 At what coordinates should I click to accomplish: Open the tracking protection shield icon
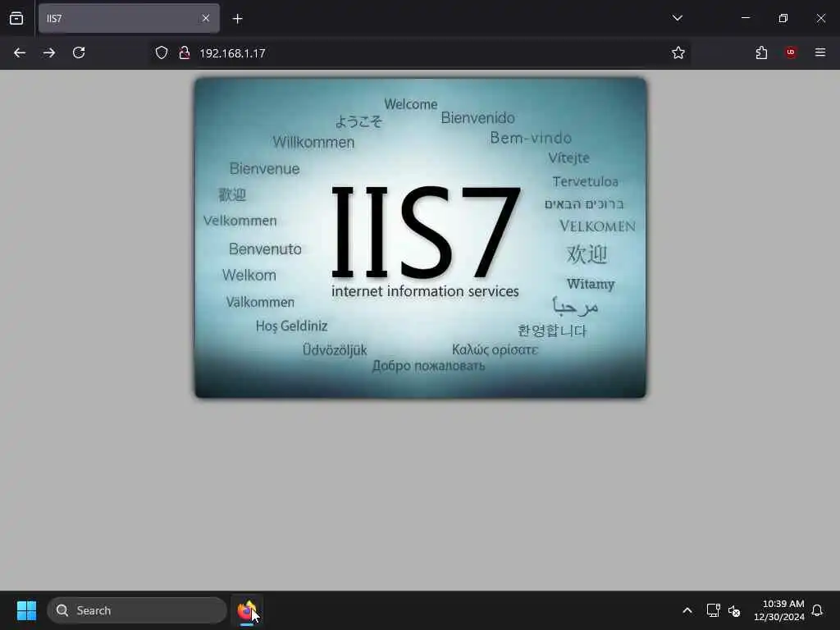point(162,52)
